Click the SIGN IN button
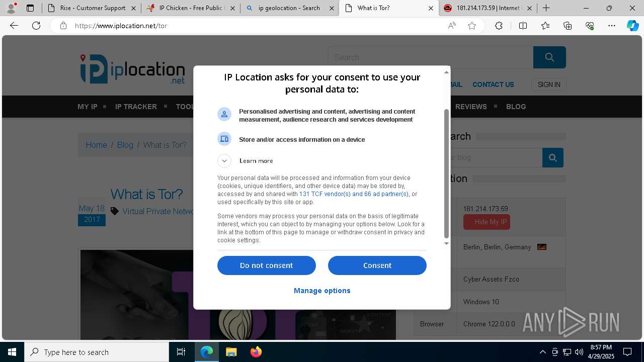The width and height of the screenshot is (644, 362). [x=549, y=84]
